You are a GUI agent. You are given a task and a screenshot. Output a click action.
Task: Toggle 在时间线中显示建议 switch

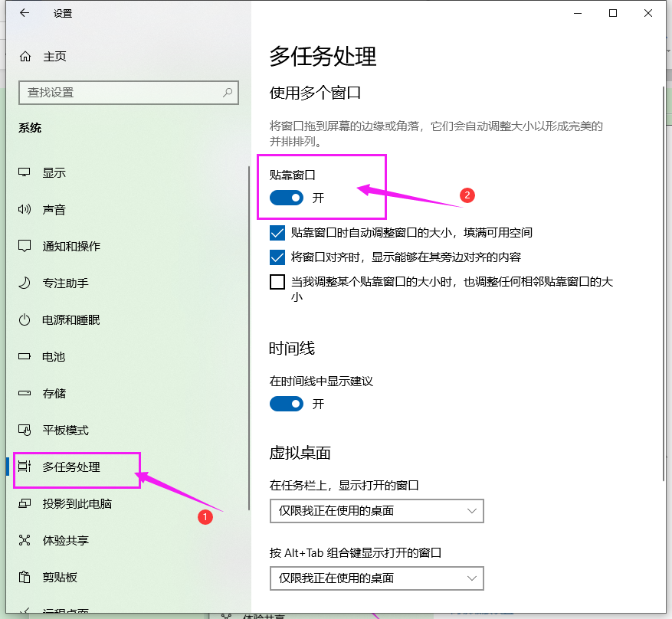(x=287, y=404)
